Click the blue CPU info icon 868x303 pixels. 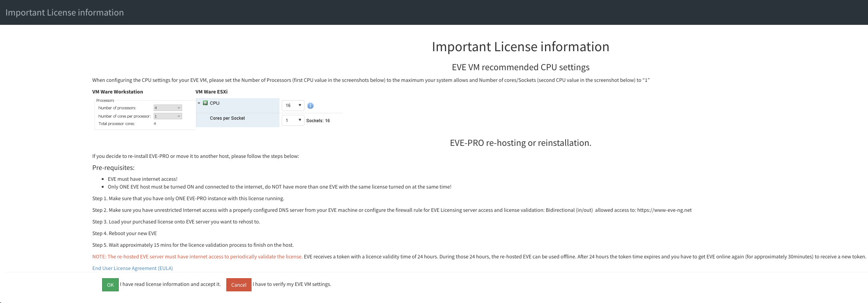click(311, 106)
